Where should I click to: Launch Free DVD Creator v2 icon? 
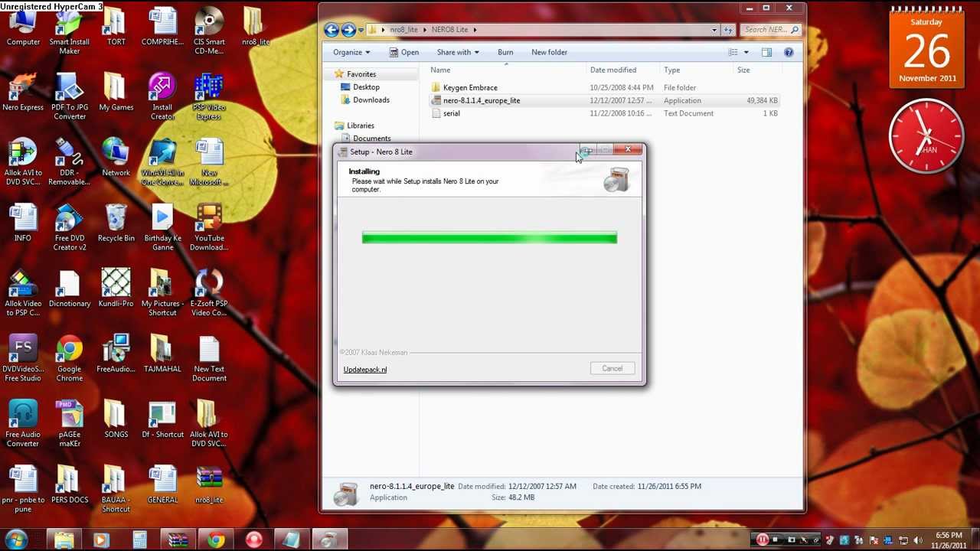point(70,228)
